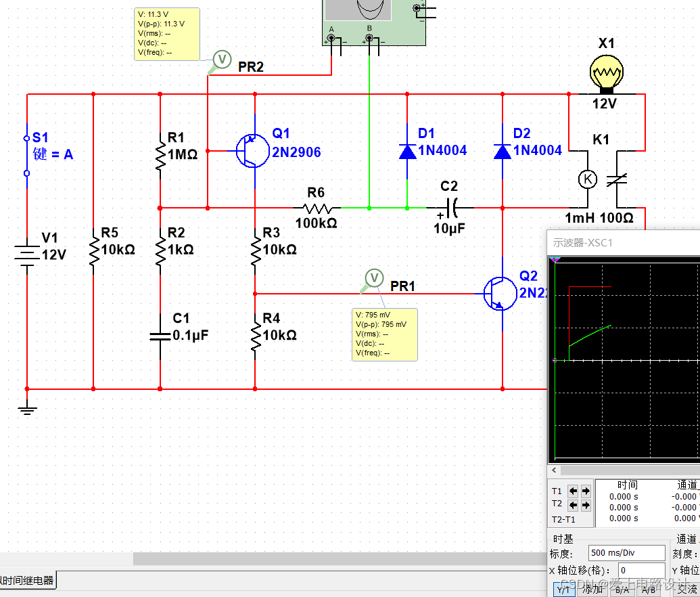Click the PR2 voltage probe
This screenshot has width=700, height=597.
221,60
